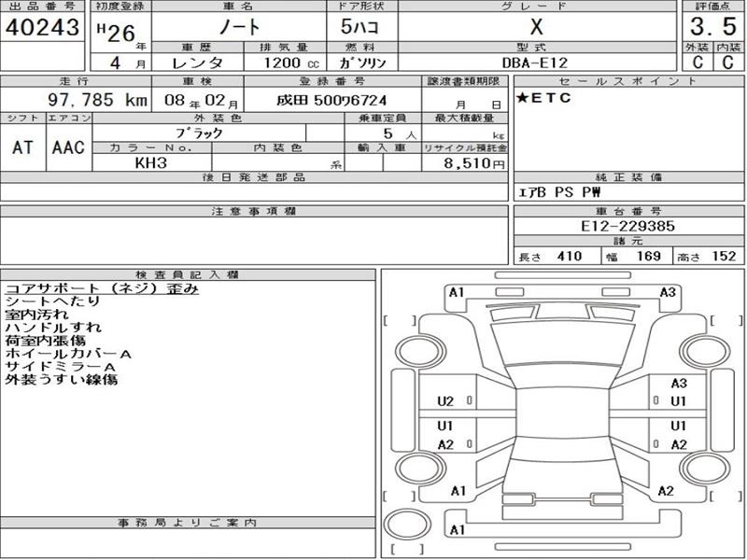The width and height of the screenshot is (747, 560).
Task: Select the 車台番号 header
Action: coord(627,211)
